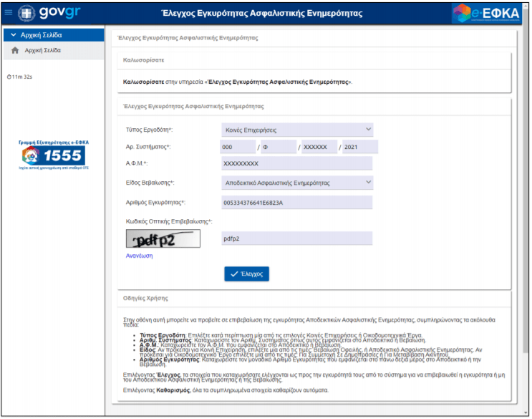Viewport: 532px width, 419px height.
Task: Collapse the Αρχική Σελίδα sidebar section
Action: [54, 35]
